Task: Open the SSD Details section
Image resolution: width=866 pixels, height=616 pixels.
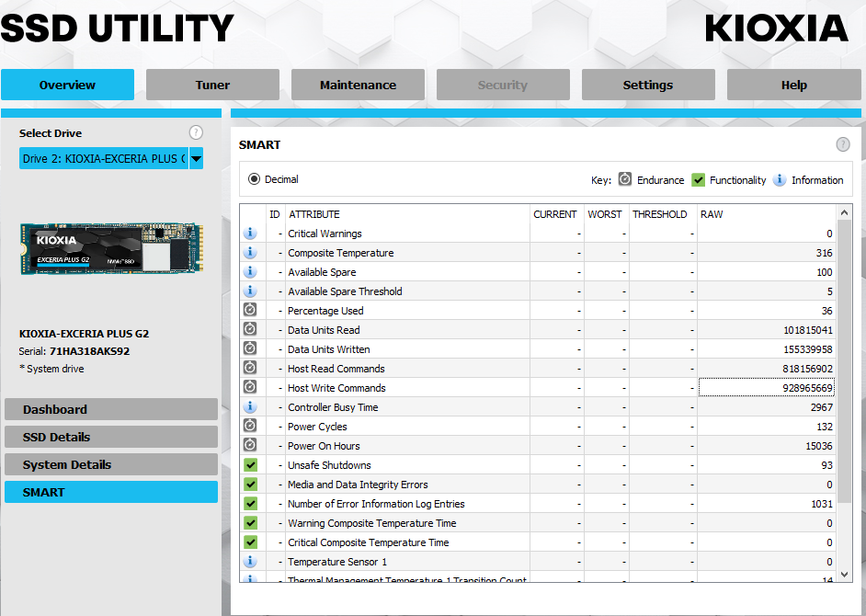Action: [111, 437]
